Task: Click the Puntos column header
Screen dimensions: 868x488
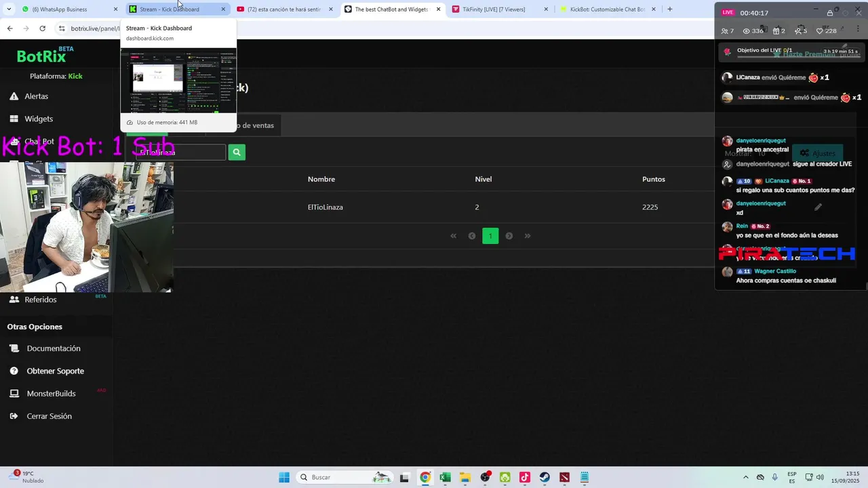Action: (x=654, y=179)
